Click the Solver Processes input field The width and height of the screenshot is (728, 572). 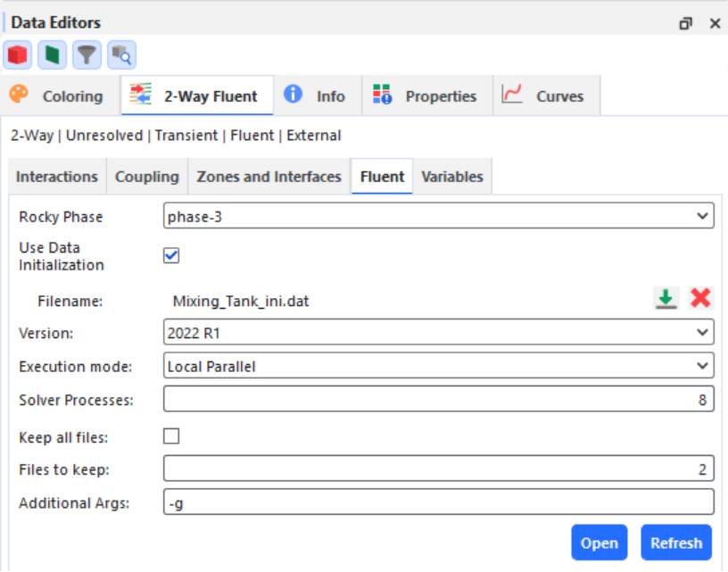[438, 399]
